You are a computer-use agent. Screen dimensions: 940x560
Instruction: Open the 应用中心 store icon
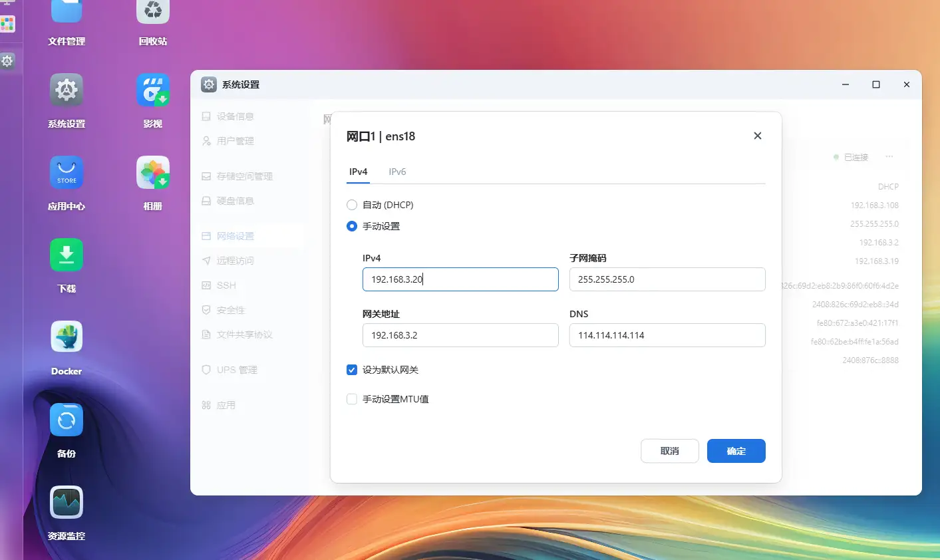[67, 173]
